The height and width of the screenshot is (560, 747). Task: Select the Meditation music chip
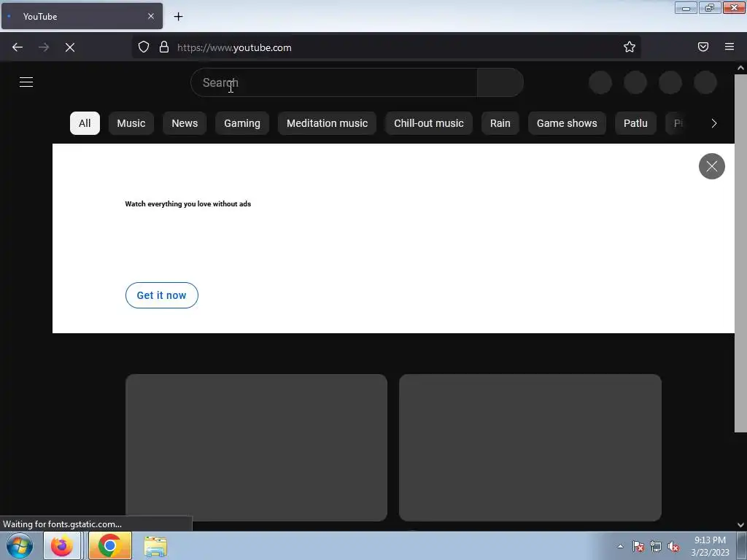328,123
